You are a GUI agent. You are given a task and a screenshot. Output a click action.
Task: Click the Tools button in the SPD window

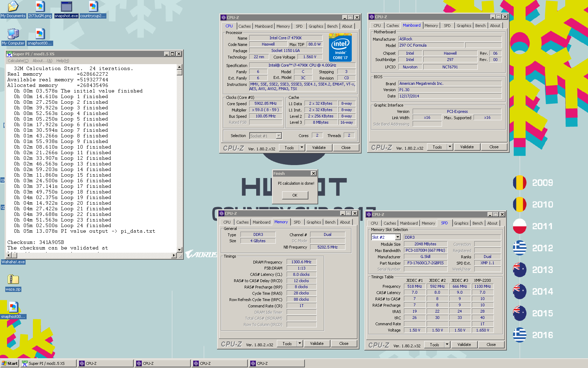(x=434, y=345)
